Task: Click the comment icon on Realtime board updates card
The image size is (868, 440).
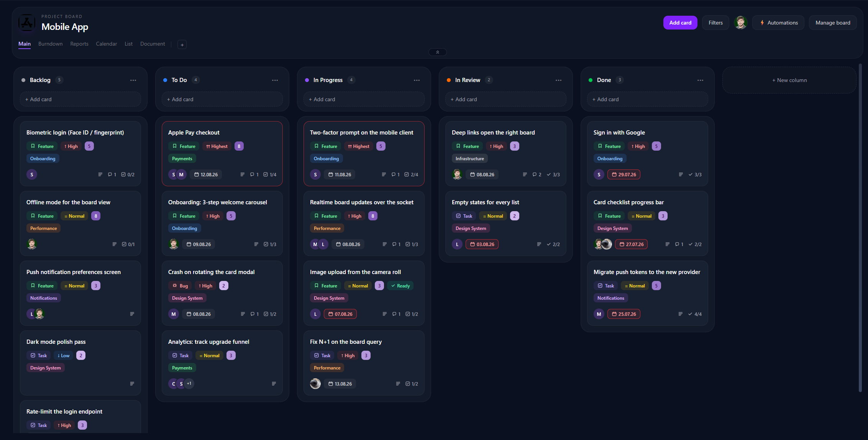Action: [394, 244]
